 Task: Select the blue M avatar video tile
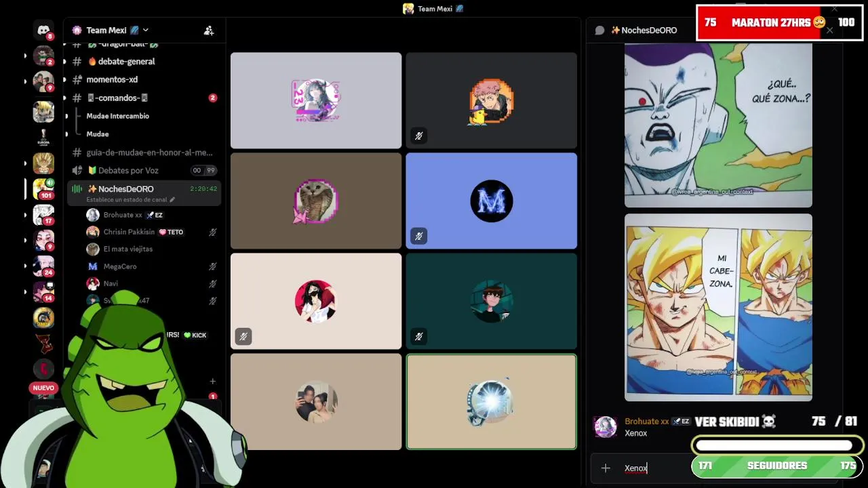[492, 201]
